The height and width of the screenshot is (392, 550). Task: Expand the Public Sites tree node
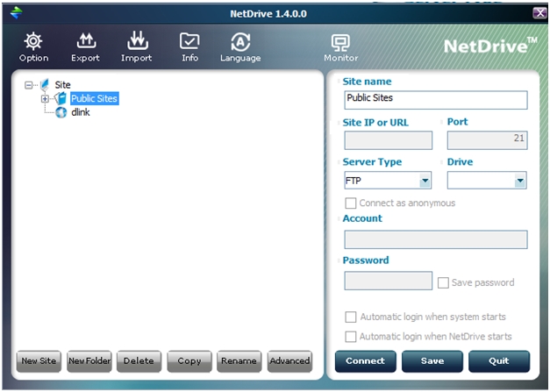pos(45,99)
